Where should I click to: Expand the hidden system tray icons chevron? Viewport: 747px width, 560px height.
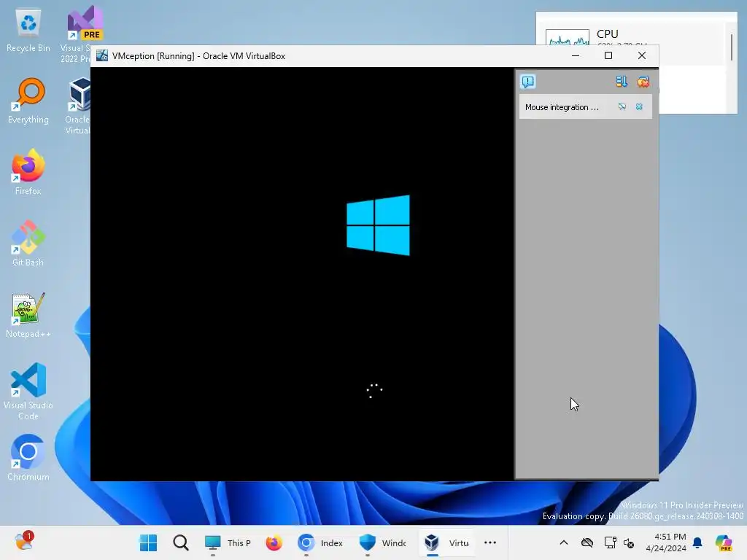point(564,542)
